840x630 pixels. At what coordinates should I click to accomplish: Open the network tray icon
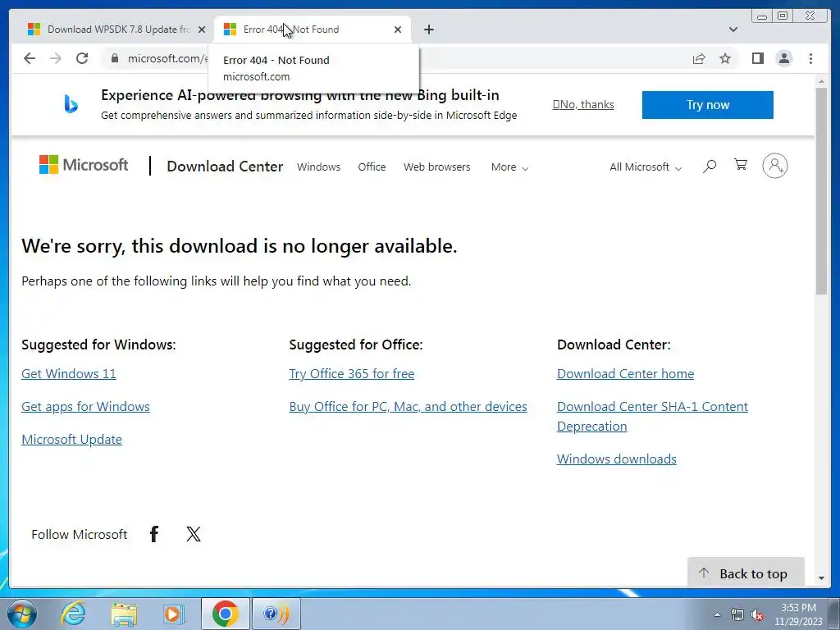737,614
